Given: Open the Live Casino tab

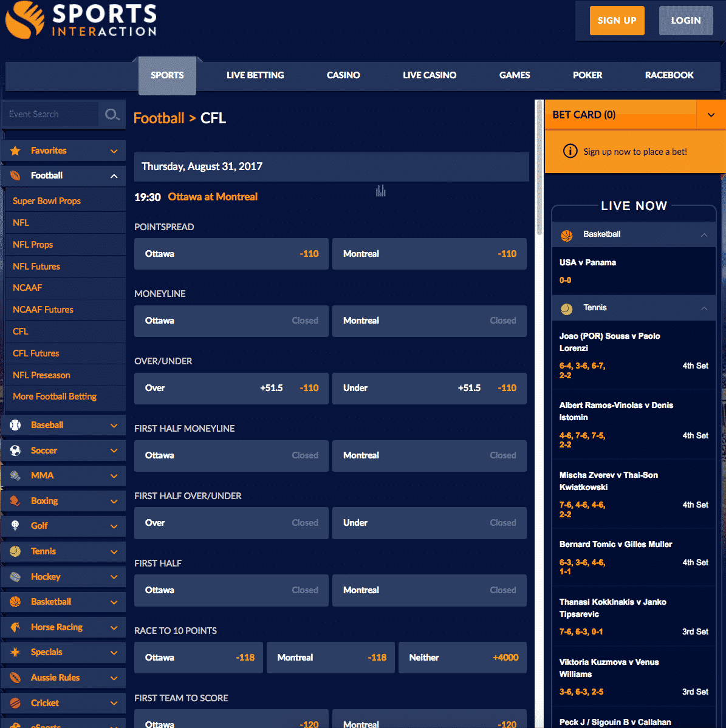Looking at the screenshot, I should click(430, 75).
